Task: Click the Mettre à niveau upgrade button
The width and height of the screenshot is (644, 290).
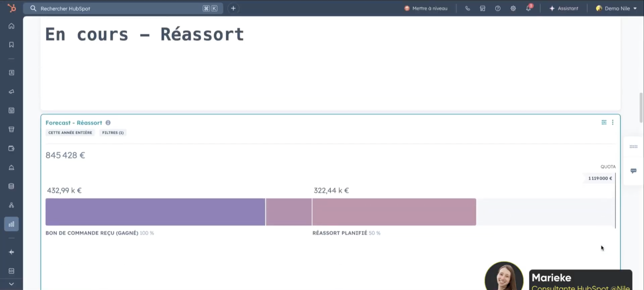Action: pos(426,8)
